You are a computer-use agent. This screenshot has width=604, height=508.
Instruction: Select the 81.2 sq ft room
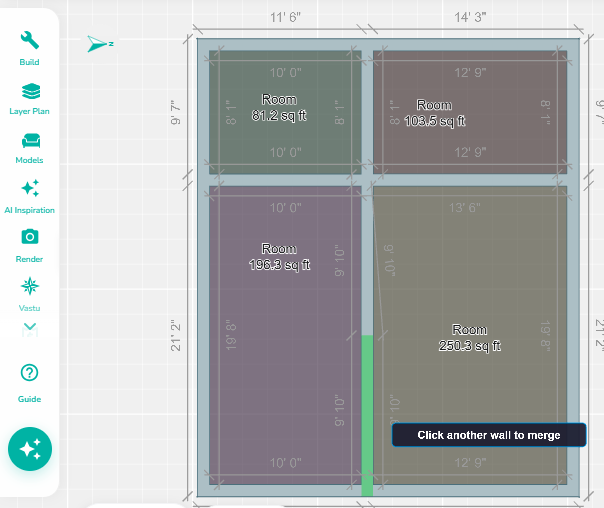point(285,112)
